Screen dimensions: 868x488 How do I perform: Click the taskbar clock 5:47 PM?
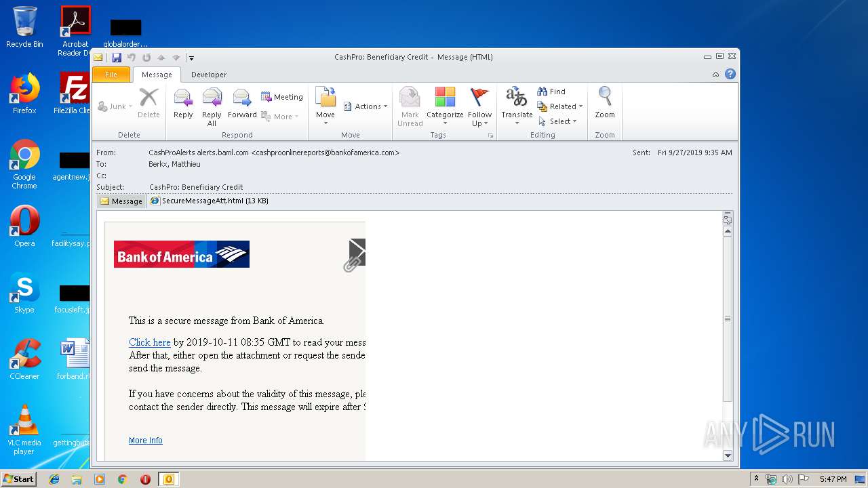[x=833, y=479]
